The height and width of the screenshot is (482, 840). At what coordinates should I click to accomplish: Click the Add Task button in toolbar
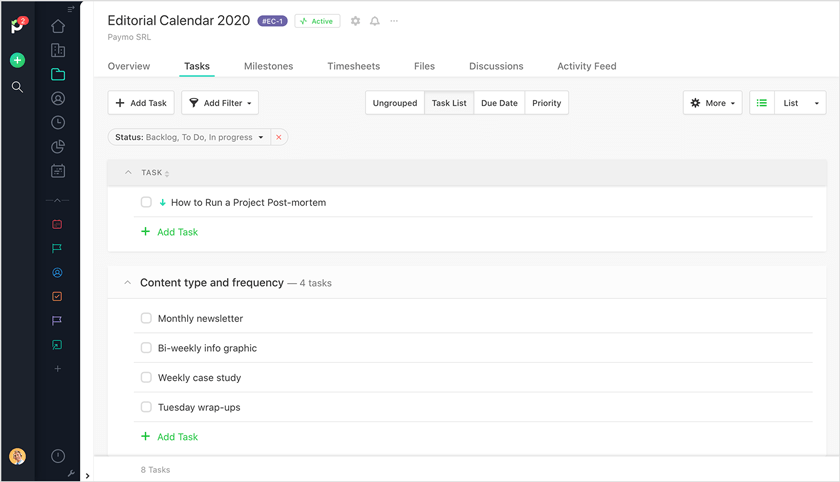141,103
